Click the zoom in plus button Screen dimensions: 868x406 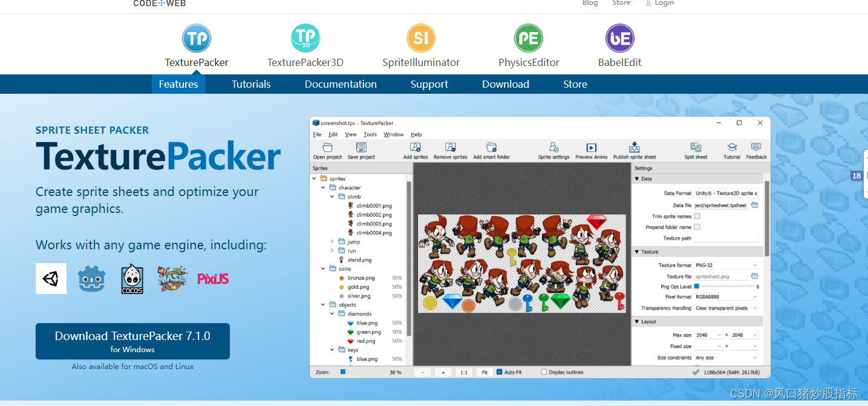click(443, 372)
